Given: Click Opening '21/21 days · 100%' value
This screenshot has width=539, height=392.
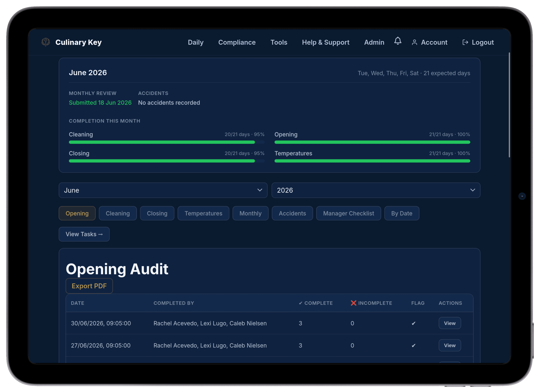Looking at the screenshot, I should pos(450,134).
